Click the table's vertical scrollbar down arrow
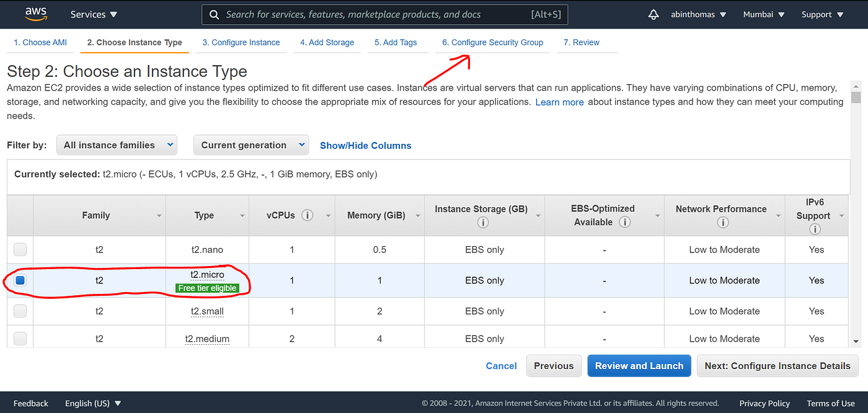 tap(856, 341)
